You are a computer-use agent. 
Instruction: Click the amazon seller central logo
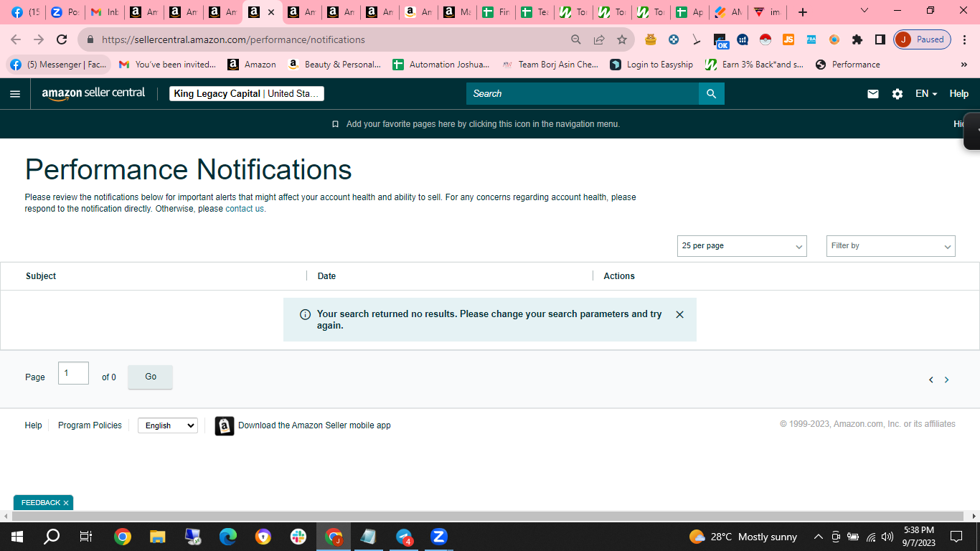pyautogui.click(x=93, y=93)
